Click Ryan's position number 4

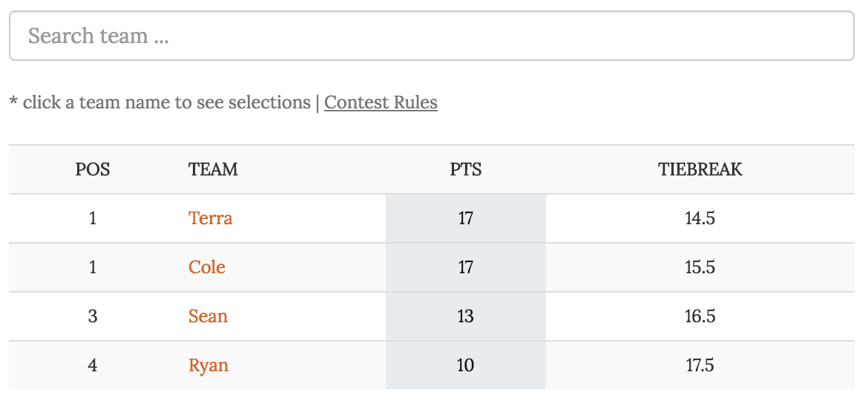click(93, 365)
